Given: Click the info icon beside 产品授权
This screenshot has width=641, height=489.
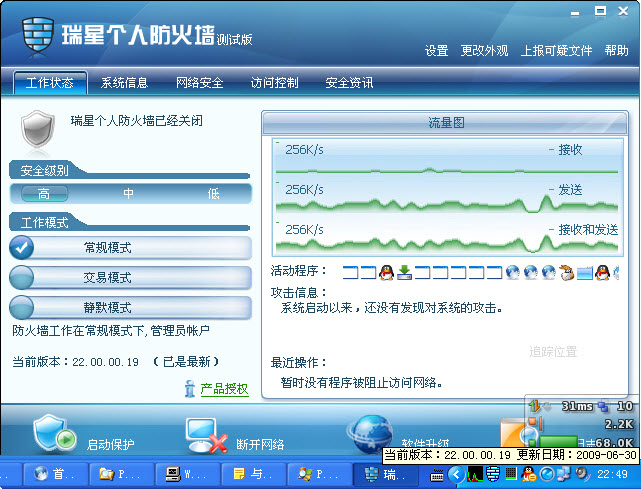Looking at the screenshot, I should [x=190, y=388].
